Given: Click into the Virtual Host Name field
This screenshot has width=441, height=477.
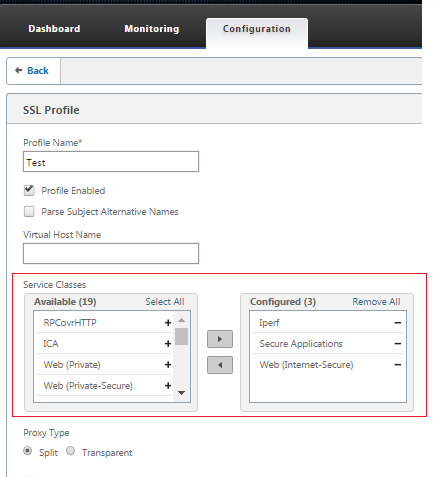Looking at the screenshot, I should [111, 253].
